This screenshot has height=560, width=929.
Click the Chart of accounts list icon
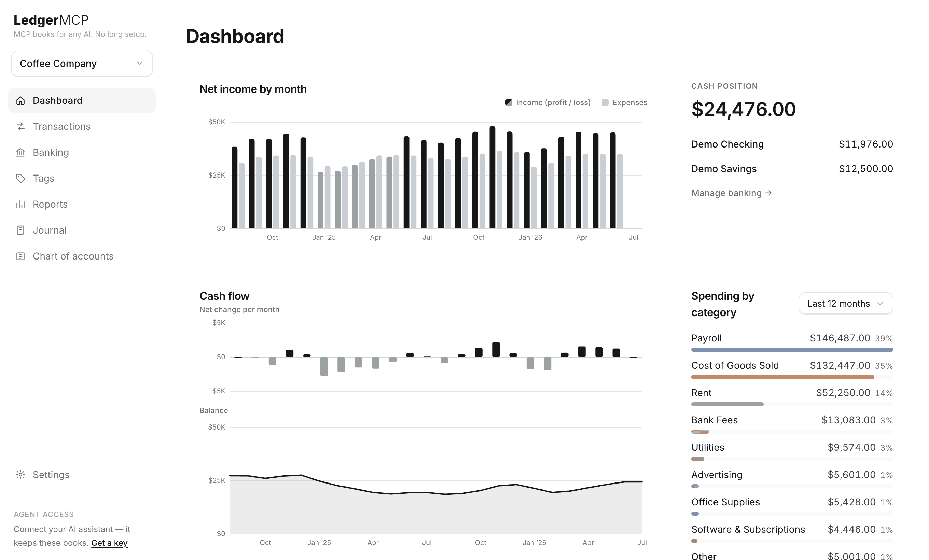click(x=20, y=257)
